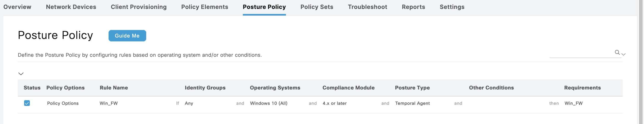Show the Reports tab
This screenshot has width=644, height=124.
(413, 7)
